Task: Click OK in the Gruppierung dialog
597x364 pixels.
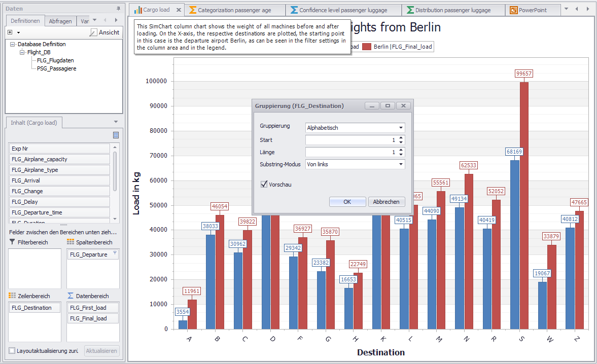Action: pos(347,202)
